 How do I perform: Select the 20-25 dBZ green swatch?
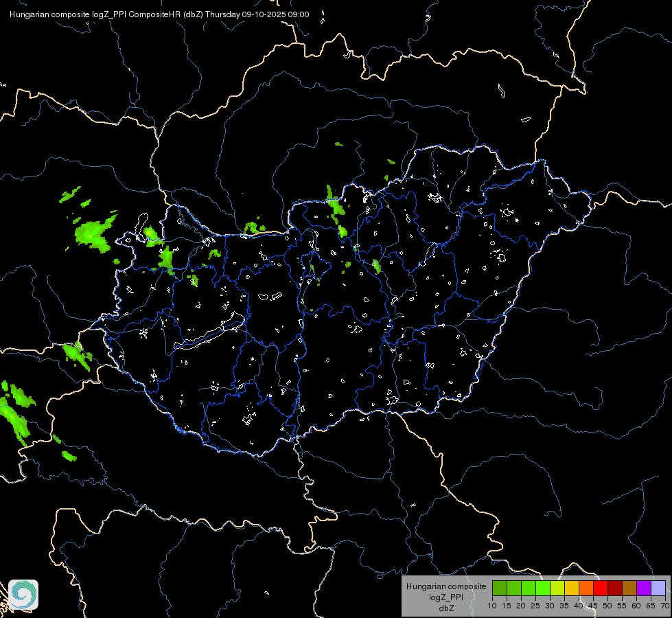tap(529, 588)
